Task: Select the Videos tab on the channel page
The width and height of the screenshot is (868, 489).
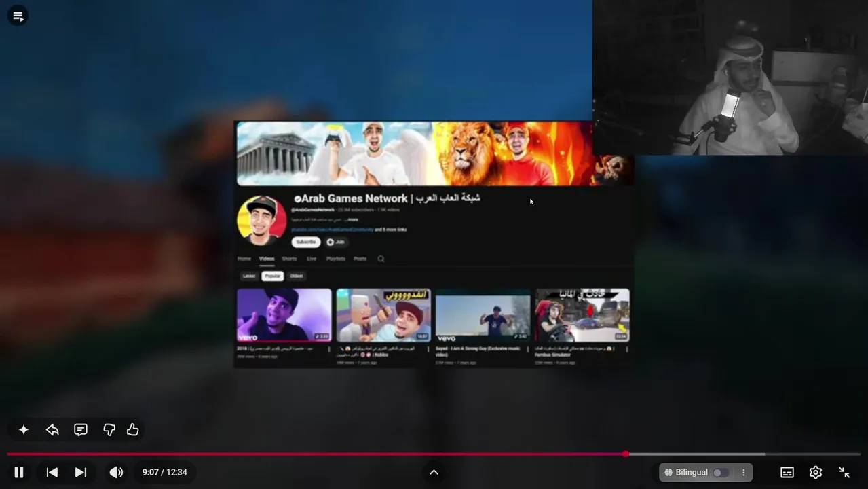Action: pos(267,259)
